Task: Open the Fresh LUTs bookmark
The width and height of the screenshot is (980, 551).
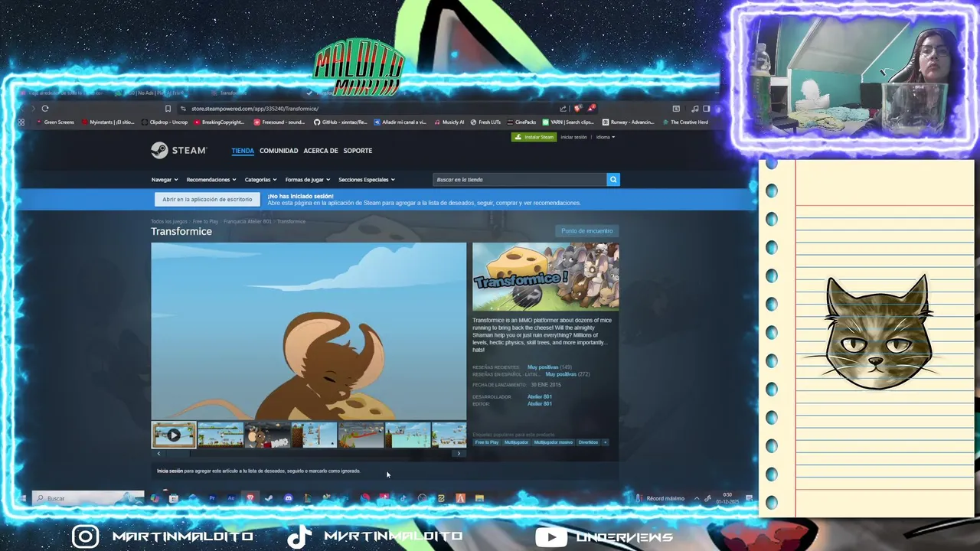Action: [x=485, y=122]
